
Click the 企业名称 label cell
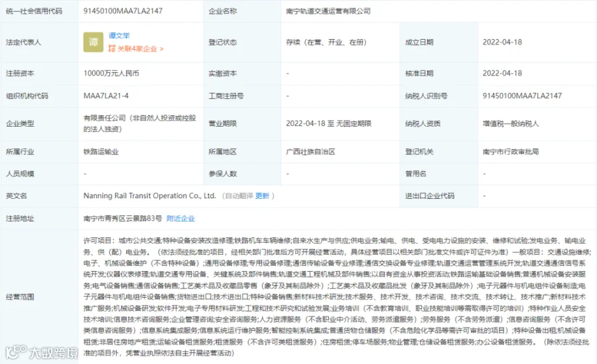243,11
